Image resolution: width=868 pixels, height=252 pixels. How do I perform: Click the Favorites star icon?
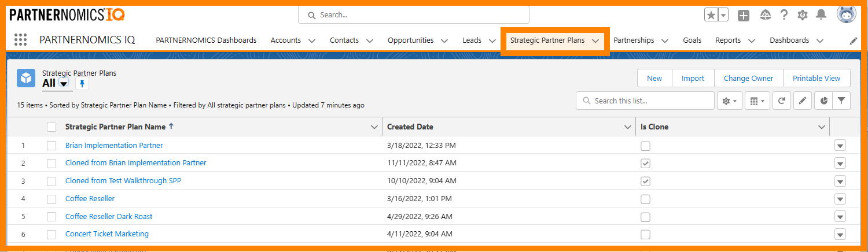coord(711,15)
